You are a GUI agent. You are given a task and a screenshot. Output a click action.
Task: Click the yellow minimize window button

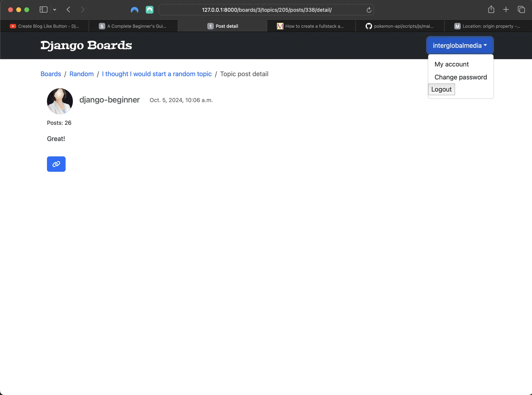19,10
